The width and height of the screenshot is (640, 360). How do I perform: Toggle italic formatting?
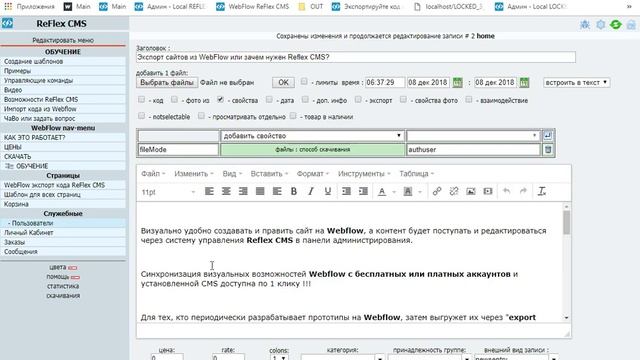coord(311,191)
